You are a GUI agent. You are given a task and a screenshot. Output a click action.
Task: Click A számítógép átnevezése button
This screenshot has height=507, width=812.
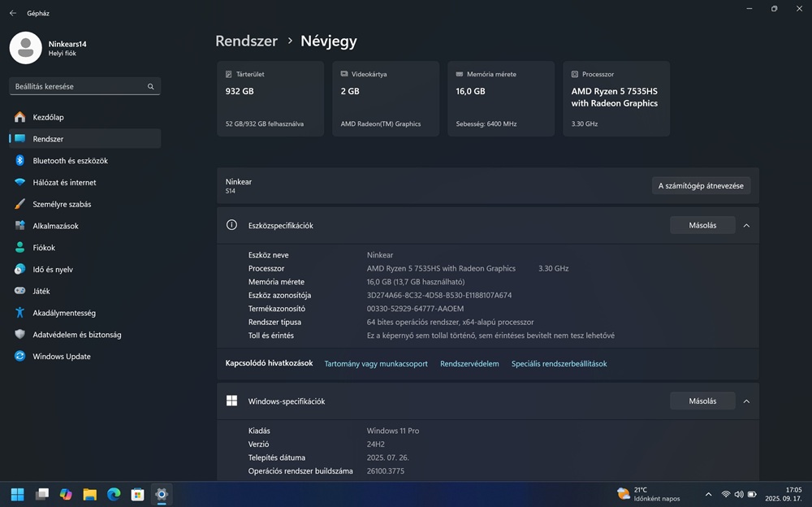[x=701, y=186]
